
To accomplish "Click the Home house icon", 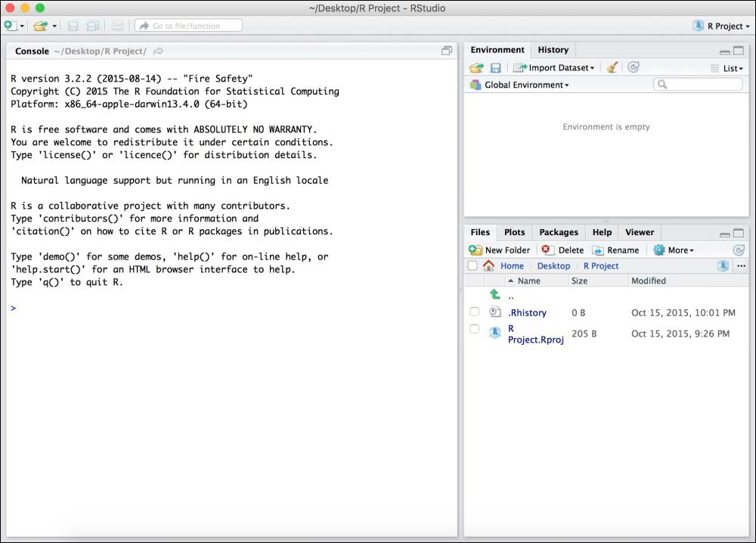I will coord(488,265).
